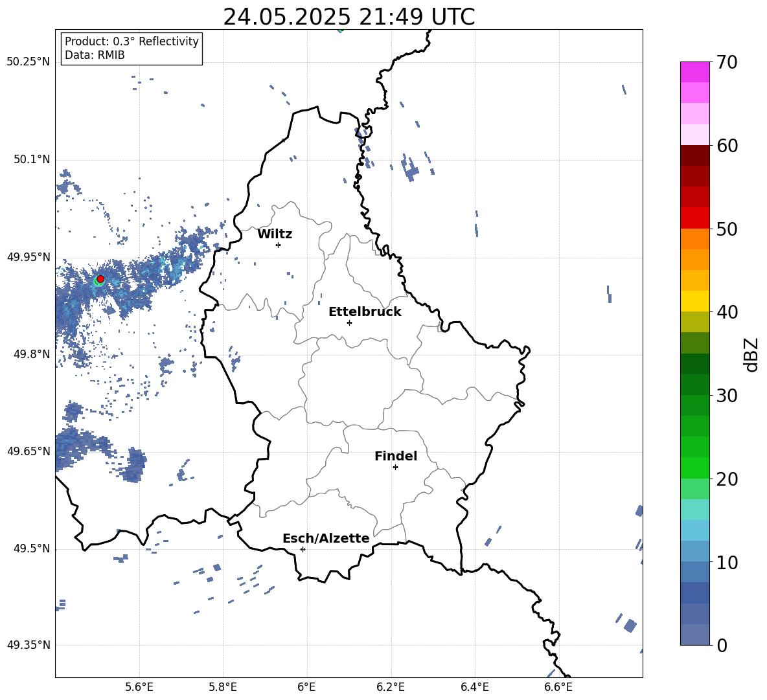
Task: Click the Wiltz station cross marker
Action: (279, 245)
